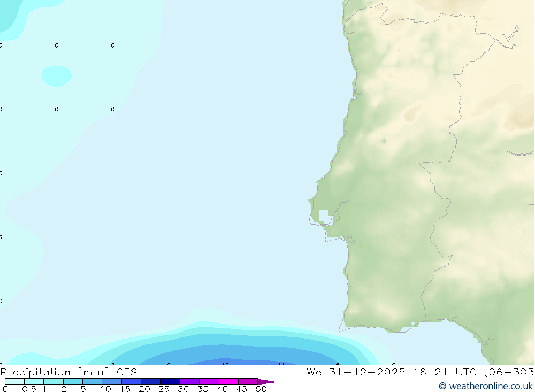Click the '50' legend scale label
The height and width of the screenshot is (392, 535).
[x=262, y=389]
